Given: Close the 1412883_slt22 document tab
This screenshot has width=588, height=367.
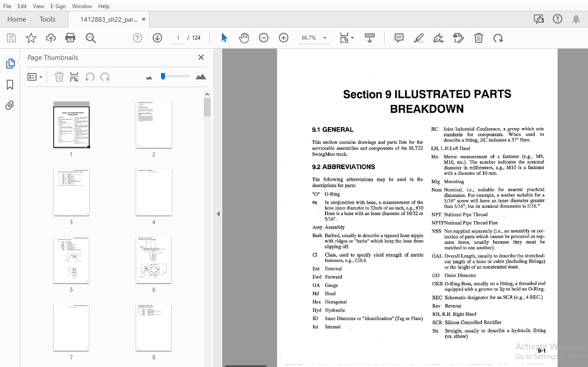Looking at the screenshot, I should point(144,19).
